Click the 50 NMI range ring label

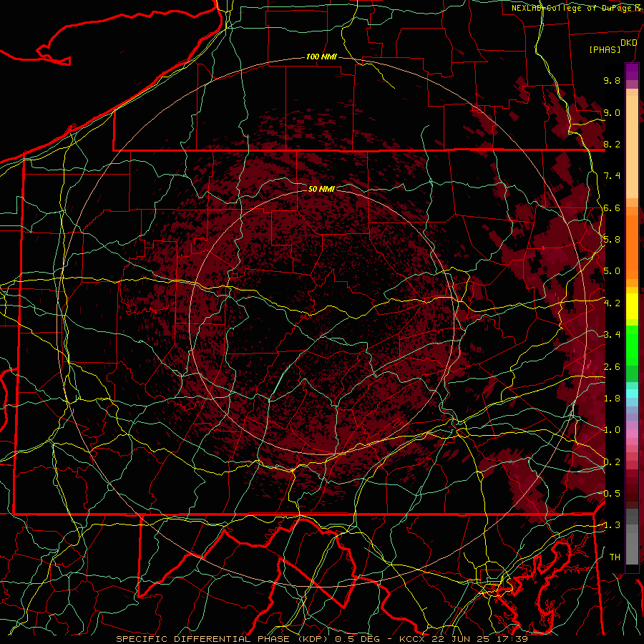coord(321,189)
